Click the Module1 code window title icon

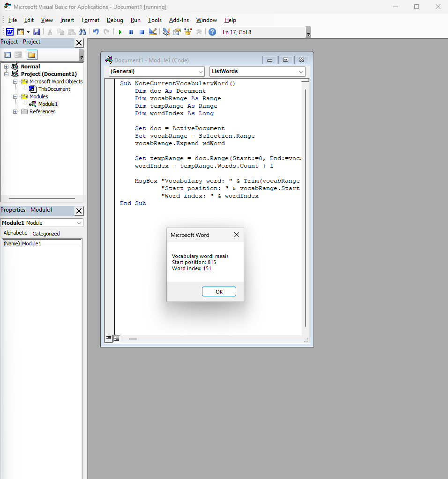point(109,60)
